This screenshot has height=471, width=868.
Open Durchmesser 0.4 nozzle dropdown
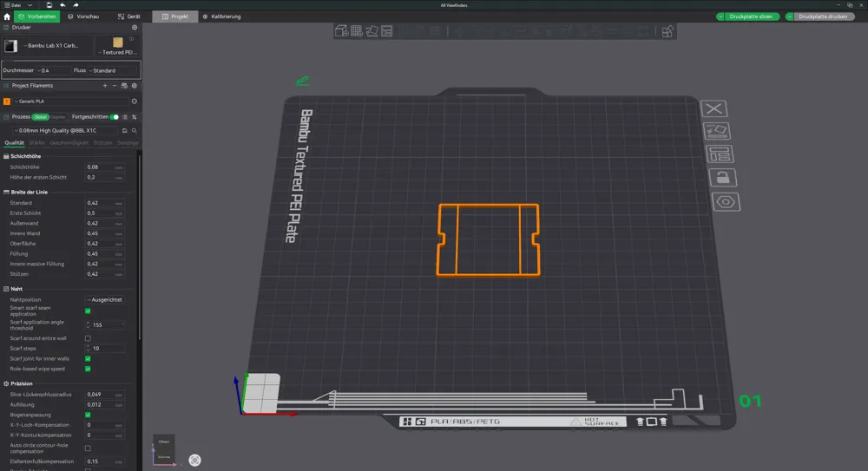[53, 70]
